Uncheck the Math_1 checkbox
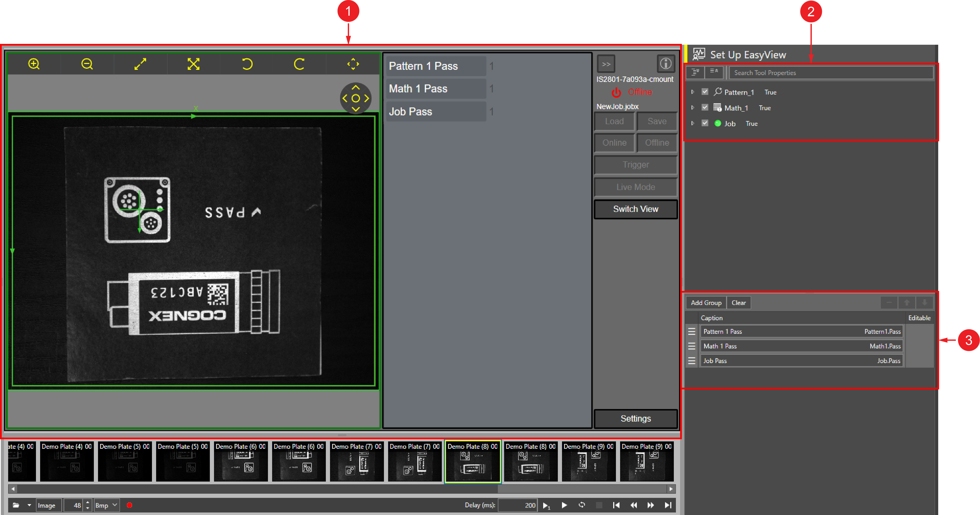 [705, 107]
